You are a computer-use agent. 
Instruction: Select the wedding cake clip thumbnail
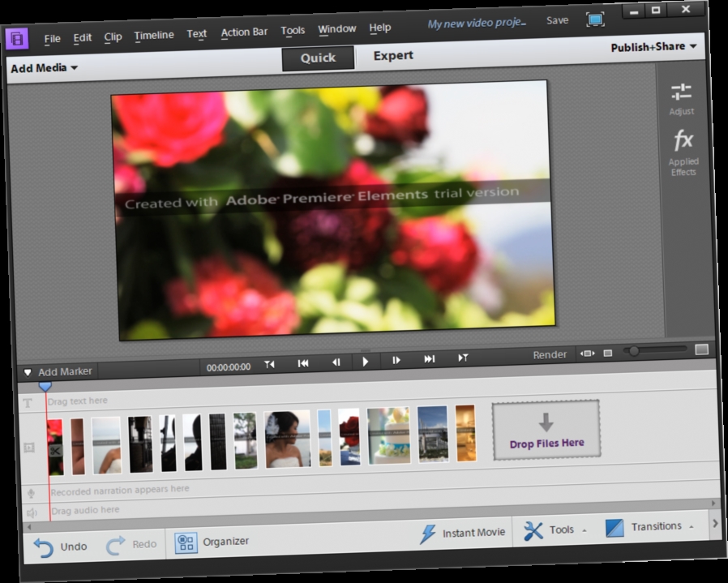tap(389, 435)
